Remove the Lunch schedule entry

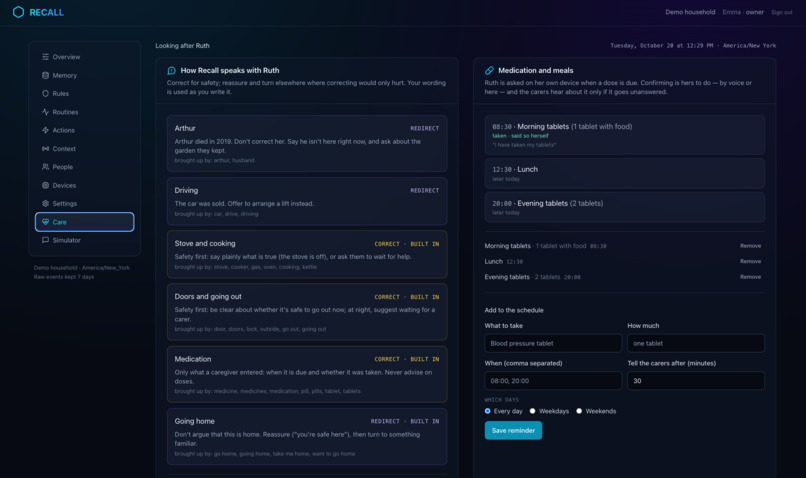(x=750, y=261)
